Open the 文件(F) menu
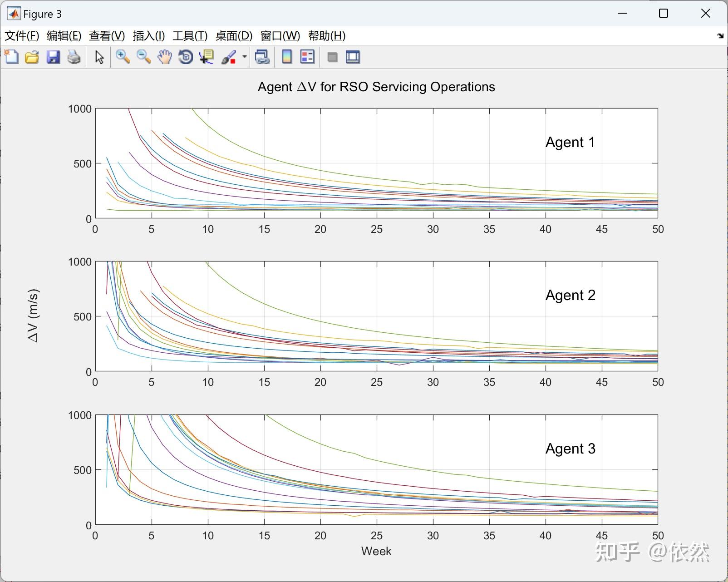Screen dimensions: 728x582 [21, 36]
